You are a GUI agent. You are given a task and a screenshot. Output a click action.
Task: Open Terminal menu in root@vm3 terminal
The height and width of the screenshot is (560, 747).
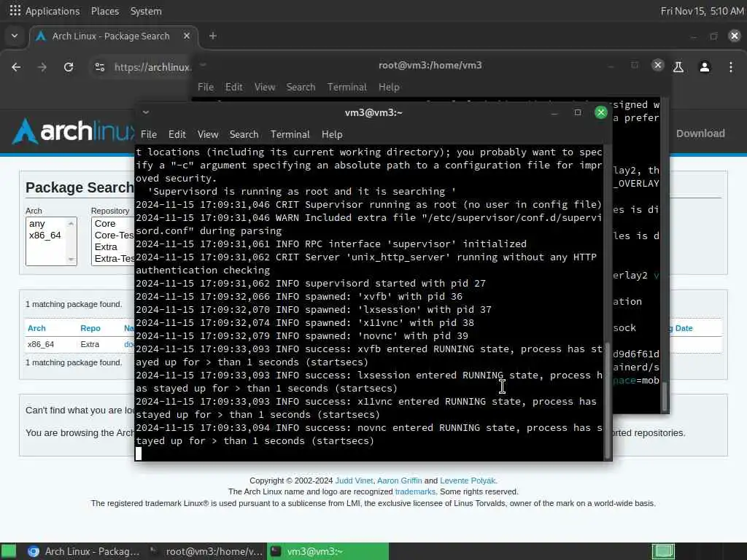click(x=347, y=87)
